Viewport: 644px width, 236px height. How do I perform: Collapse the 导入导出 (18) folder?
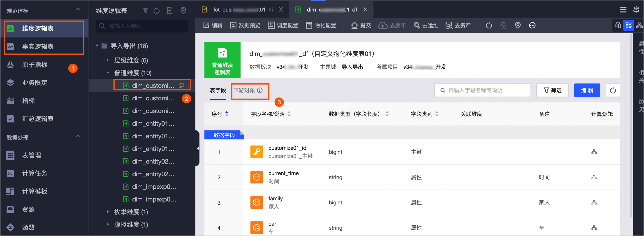coord(97,46)
